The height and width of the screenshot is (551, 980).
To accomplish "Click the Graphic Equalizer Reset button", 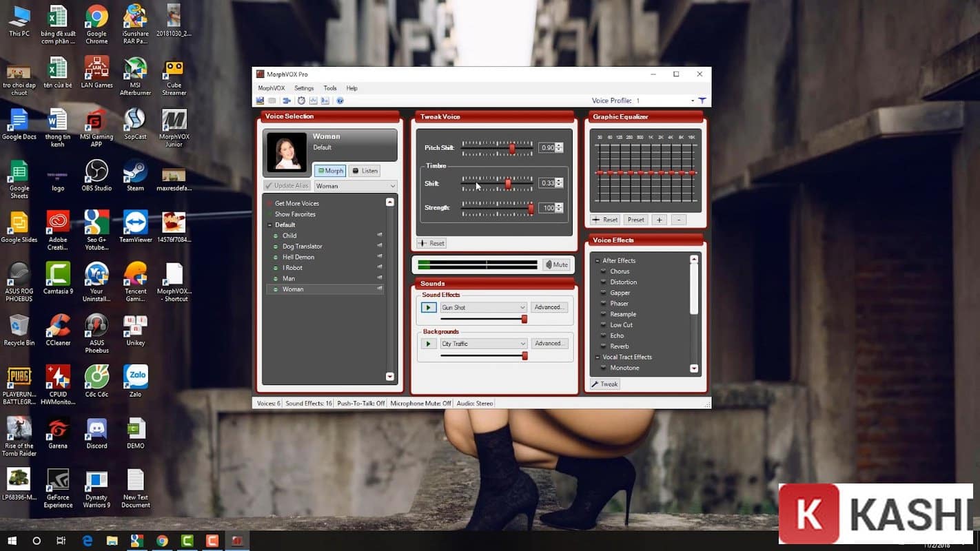I will tap(605, 220).
